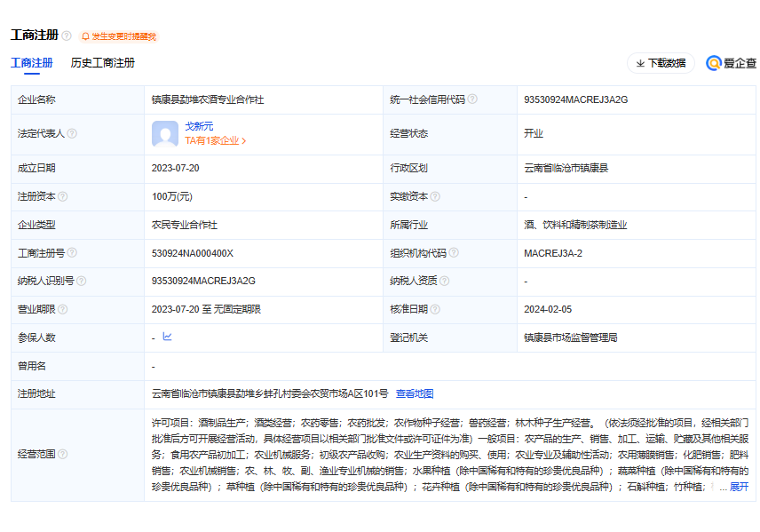Open the trend chart icon in 参保人数 row

point(167,337)
